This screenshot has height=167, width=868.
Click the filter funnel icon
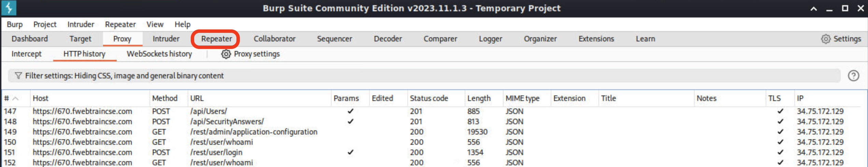(x=18, y=76)
